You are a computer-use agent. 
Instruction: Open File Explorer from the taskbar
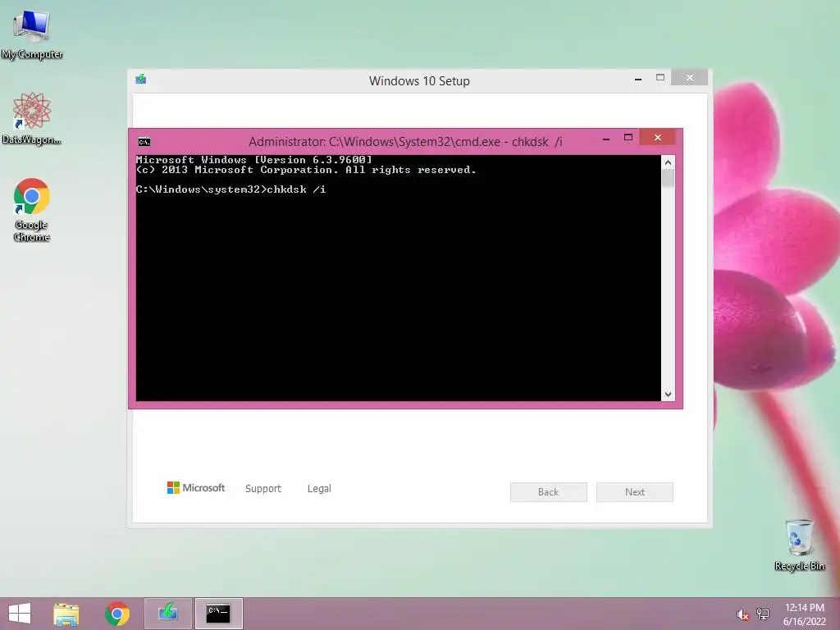pyautogui.click(x=66, y=614)
